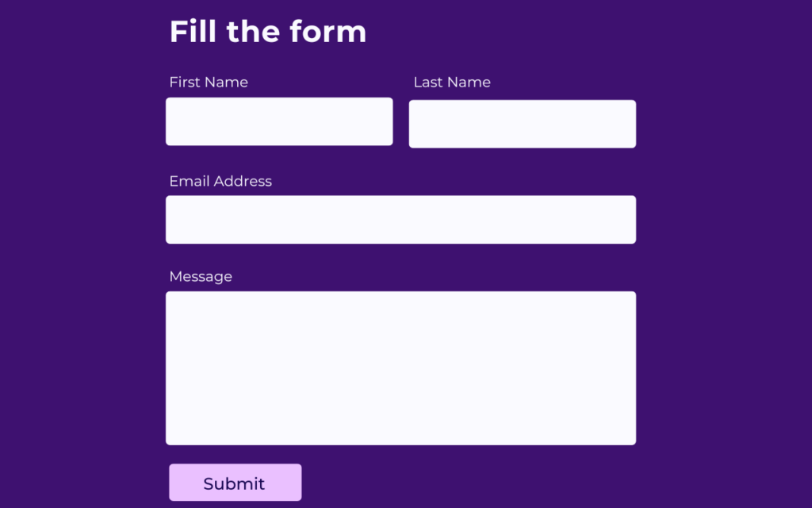Screen dimensions: 812x508
Task: Select the large Message box
Action: (x=400, y=368)
